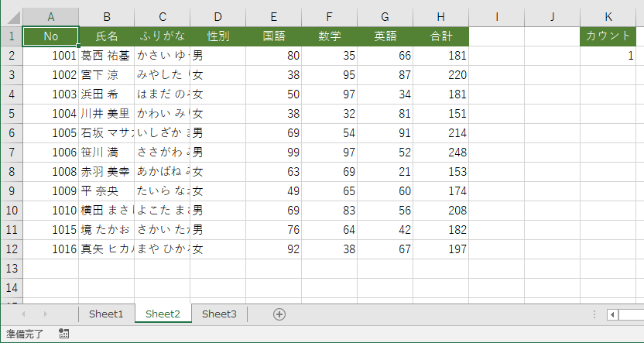Click the horizontal scrollbar left arrow
The height and width of the screenshot is (343, 644).
(612, 314)
